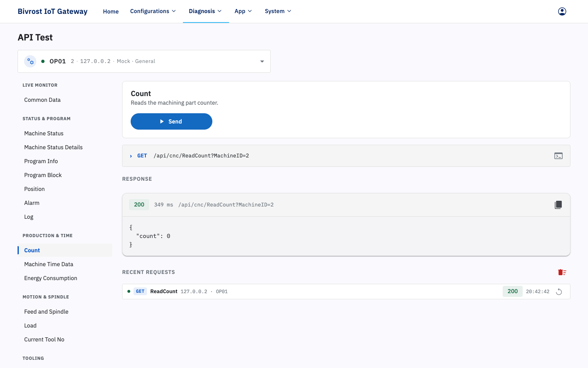Open the user account profile icon
The image size is (588, 368).
562,11
